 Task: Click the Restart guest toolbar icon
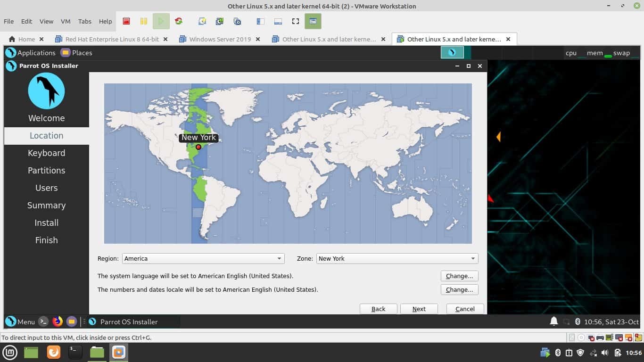point(179,21)
